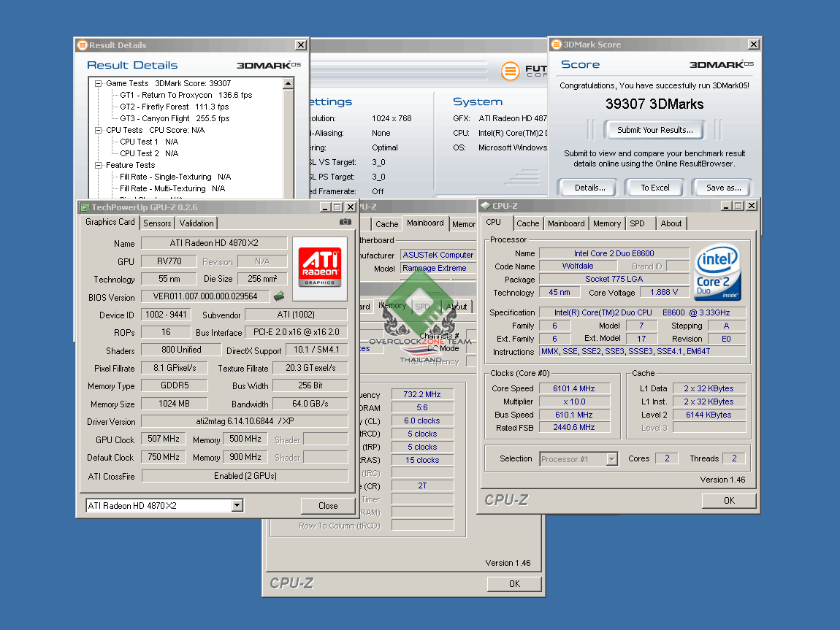Screen dimensions: 840x630
Task: Open the Cache tab in front CPU-Z
Action: pos(527,223)
